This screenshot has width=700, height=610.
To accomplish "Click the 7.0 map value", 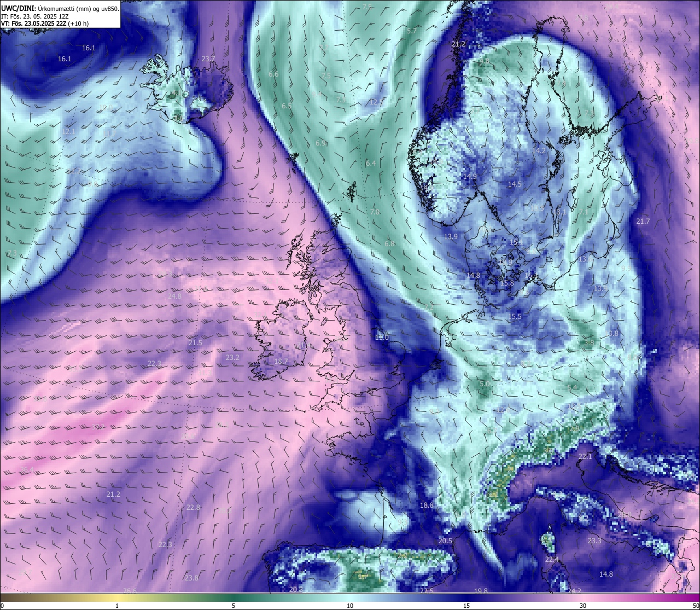I will [375, 212].
